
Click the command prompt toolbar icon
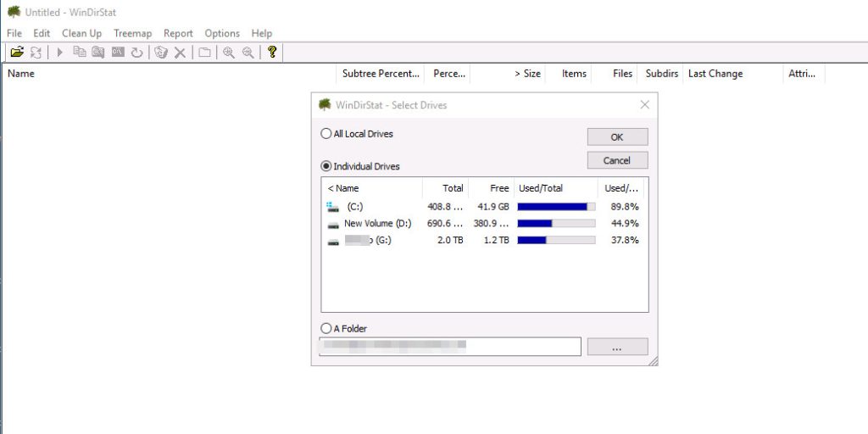click(x=118, y=53)
